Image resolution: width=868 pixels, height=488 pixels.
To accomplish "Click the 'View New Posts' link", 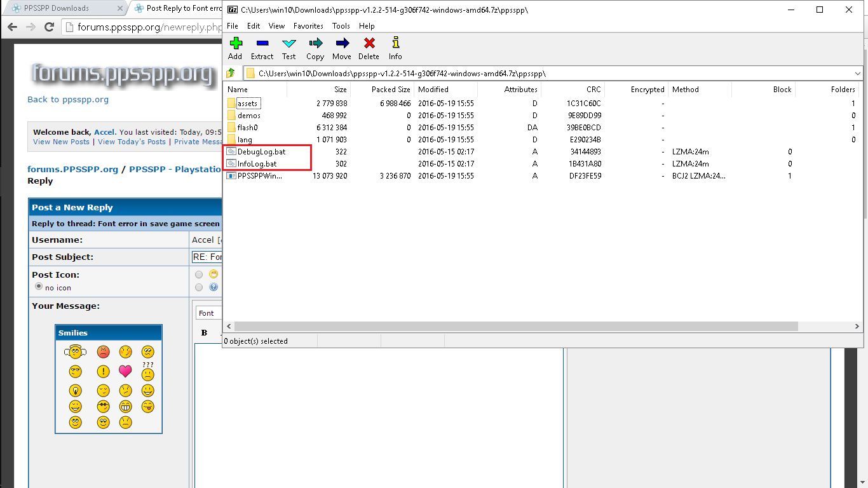I will point(61,142).
